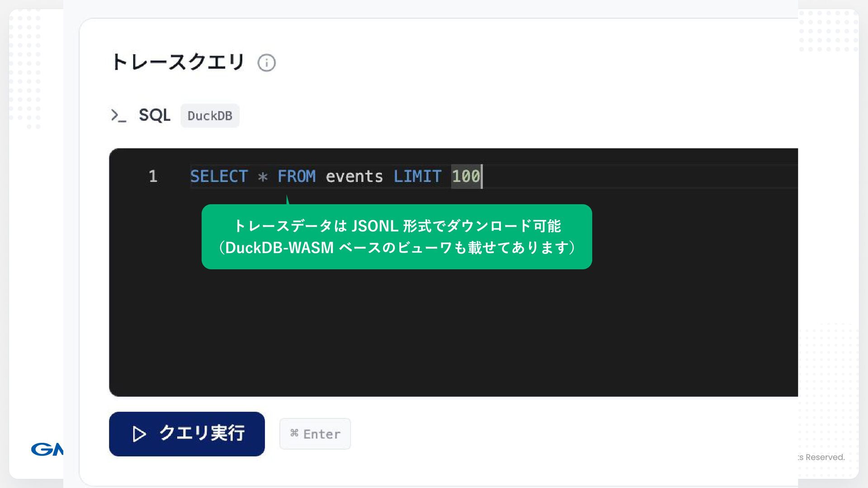Click the ⌘ command symbol before Enter
This screenshot has height=488, width=868.
point(294,433)
